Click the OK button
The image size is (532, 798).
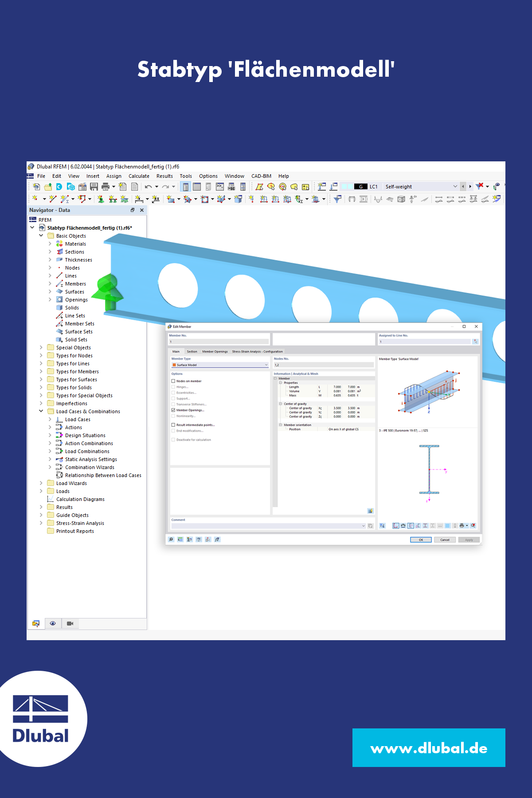421,540
